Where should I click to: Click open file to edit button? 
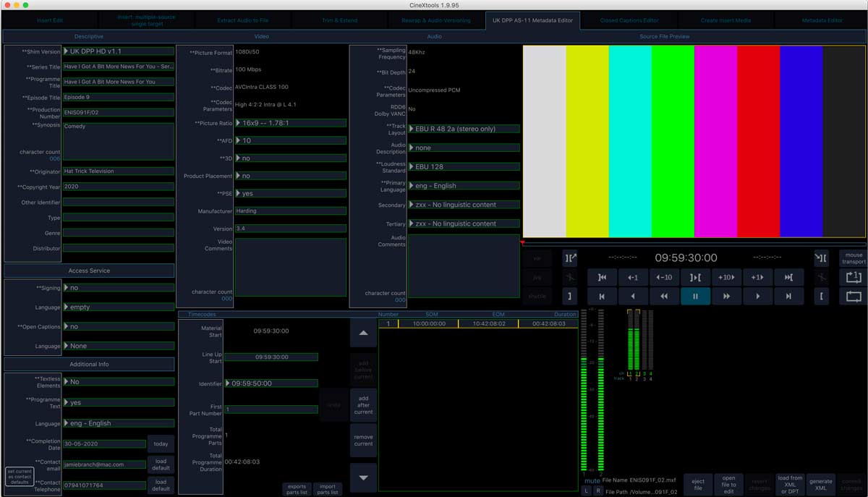[728, 485]
